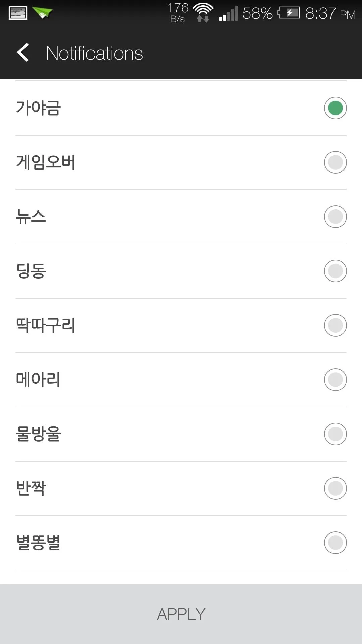
Task: Select the 게임오버 radio button
Action: click(335, 162)
